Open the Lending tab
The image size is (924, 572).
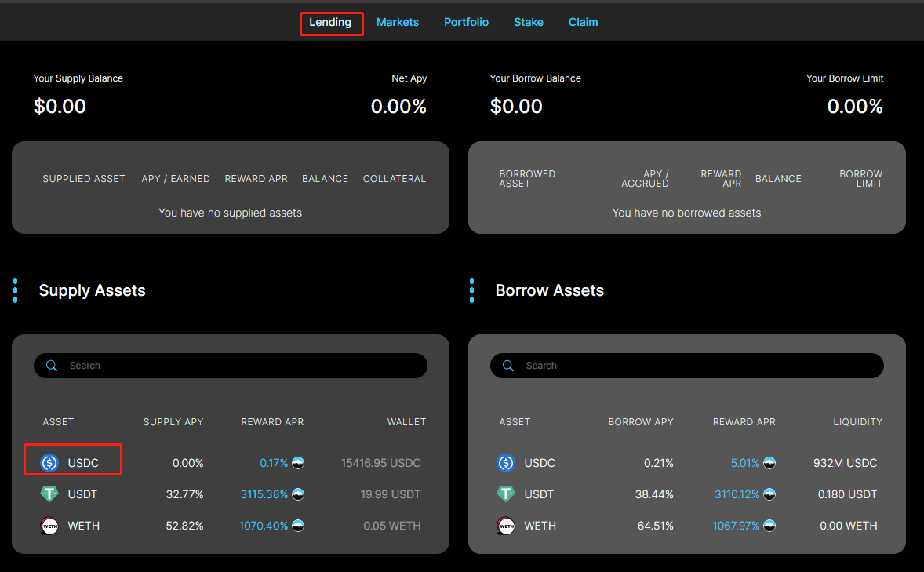tap(330, 23)
